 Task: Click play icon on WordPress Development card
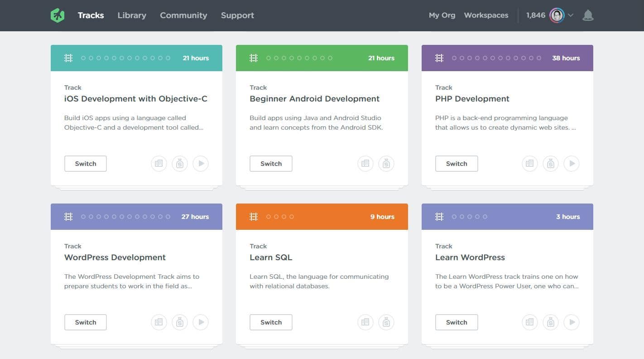201,322
